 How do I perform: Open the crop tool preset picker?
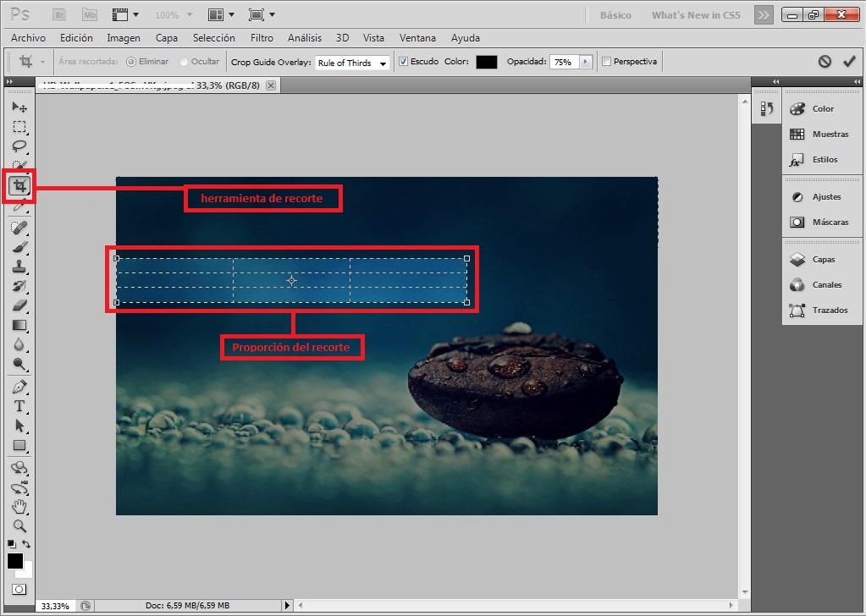click(x=31, y=62)
